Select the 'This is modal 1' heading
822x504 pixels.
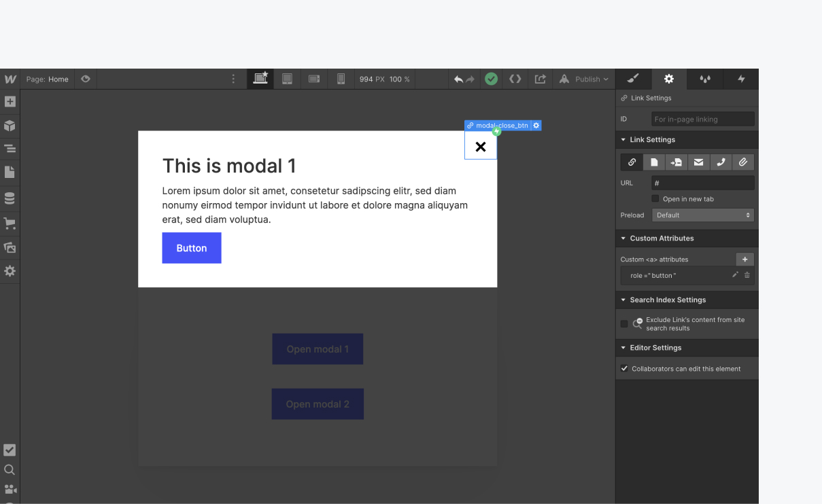(229, 166)
